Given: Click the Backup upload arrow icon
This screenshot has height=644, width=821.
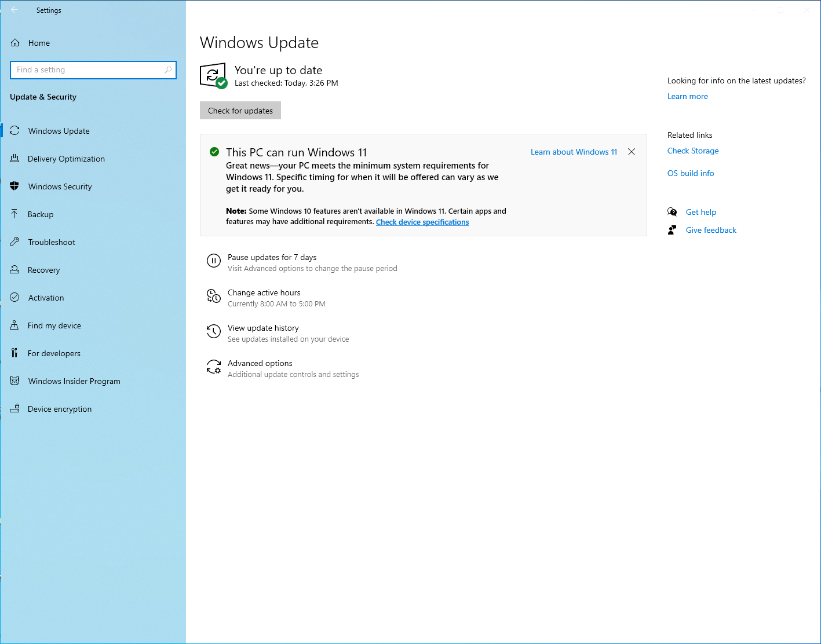Looking at the screenshot, I should click(x=15, y=214).
